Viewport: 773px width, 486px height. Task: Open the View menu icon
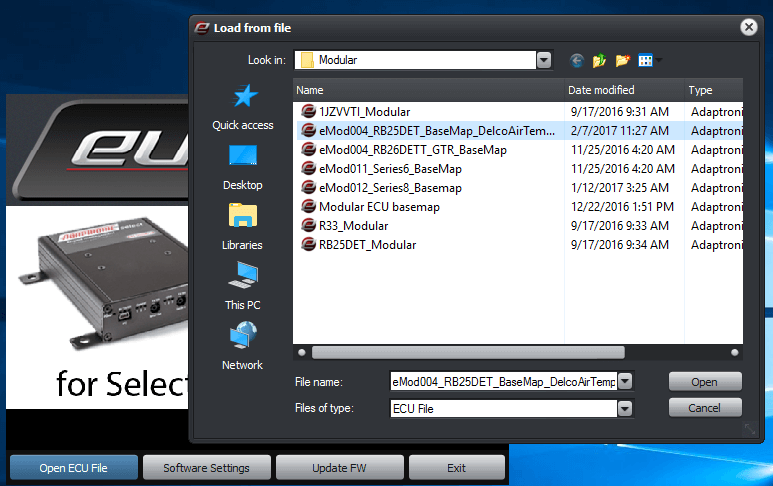click(645, 61)
